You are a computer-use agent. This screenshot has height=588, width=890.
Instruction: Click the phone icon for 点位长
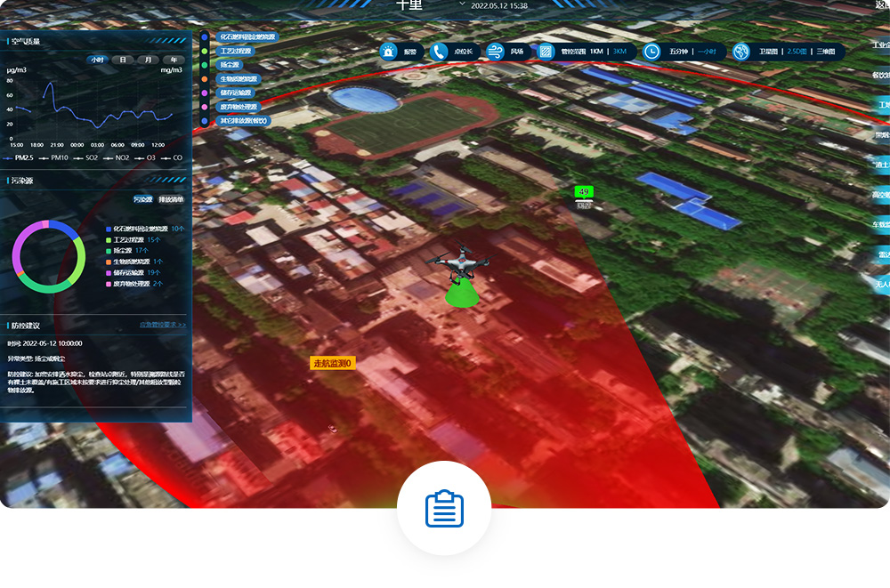(x=440, y=52)
